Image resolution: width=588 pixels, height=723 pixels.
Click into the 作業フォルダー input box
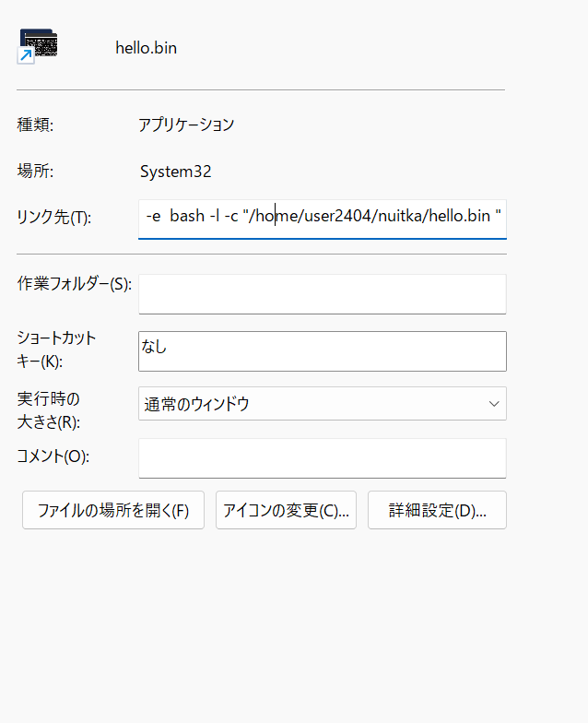322,293
